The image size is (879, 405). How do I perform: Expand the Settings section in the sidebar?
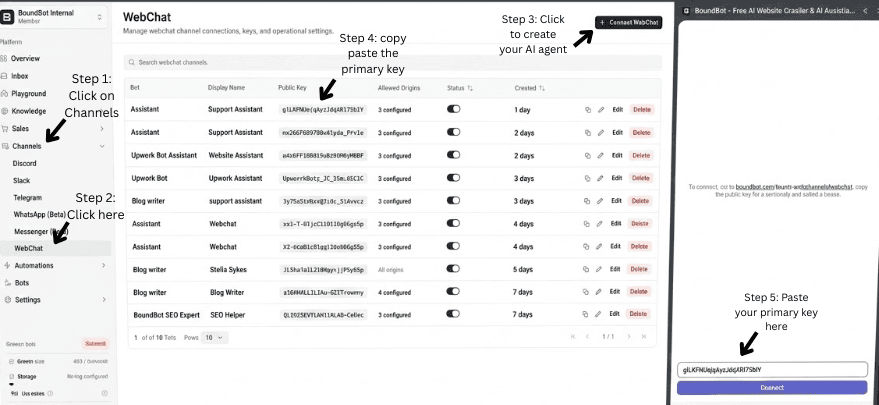tap(103, 299)
